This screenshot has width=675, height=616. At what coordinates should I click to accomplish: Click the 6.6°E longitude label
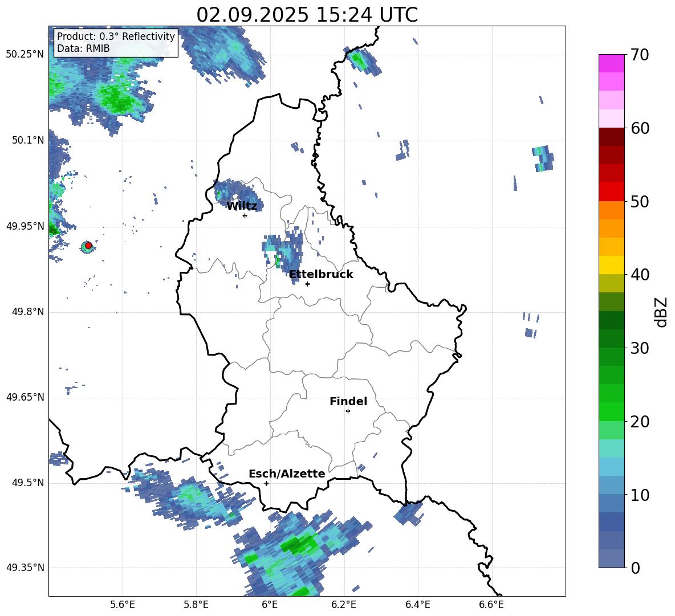click(x=491, y=605)
